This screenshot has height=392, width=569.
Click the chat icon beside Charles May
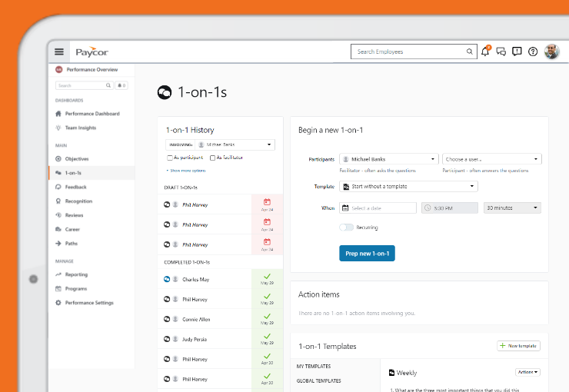click(x=167, y=279)
